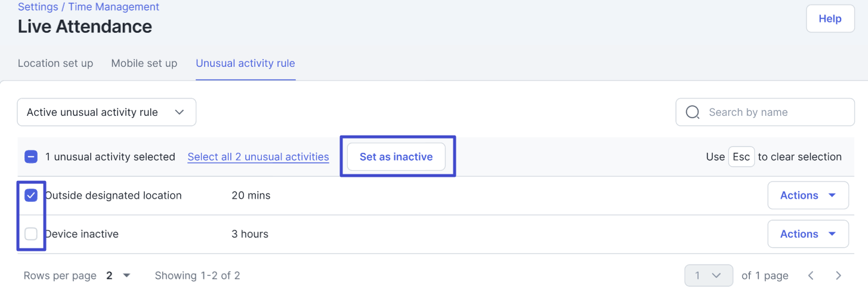Screen dimensions: 868x307
Task: Switch to Mobile set up tab
Action: tap(144, 63)
